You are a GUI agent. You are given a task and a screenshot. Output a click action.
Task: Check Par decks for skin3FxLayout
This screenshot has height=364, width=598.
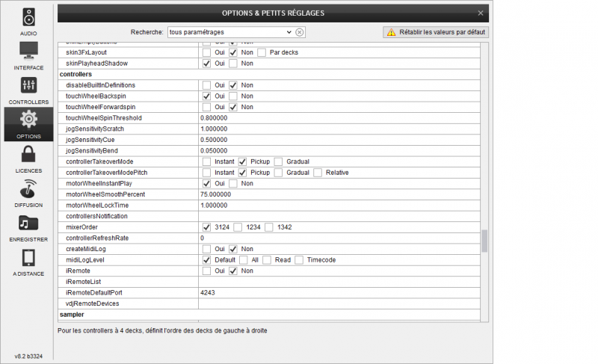click(262, 52)
